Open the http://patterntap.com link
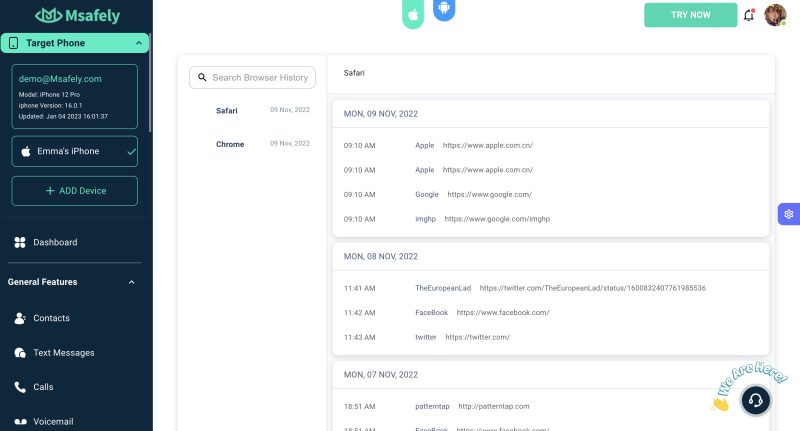 [x=494, y=407]
